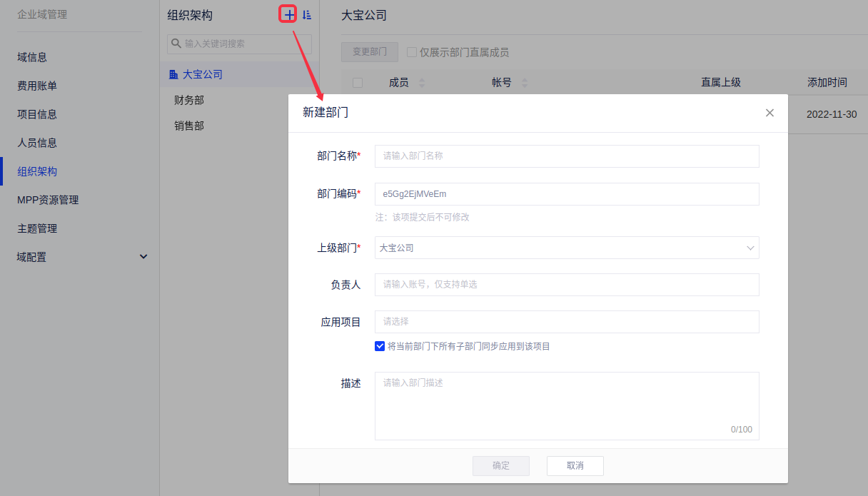Click the 部门名称 input field
The image size is (868, 496).
567,156
